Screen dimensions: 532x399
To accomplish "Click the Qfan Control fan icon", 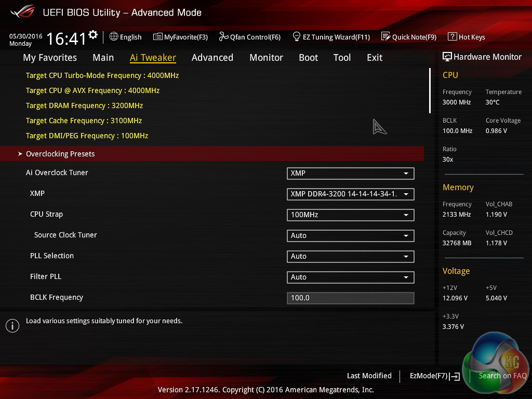I will (x=223, y=37).
